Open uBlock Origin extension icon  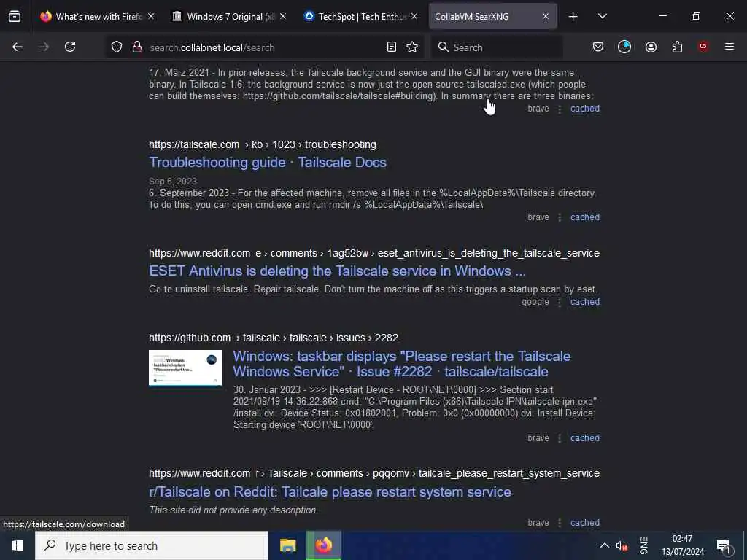(703, 47)
